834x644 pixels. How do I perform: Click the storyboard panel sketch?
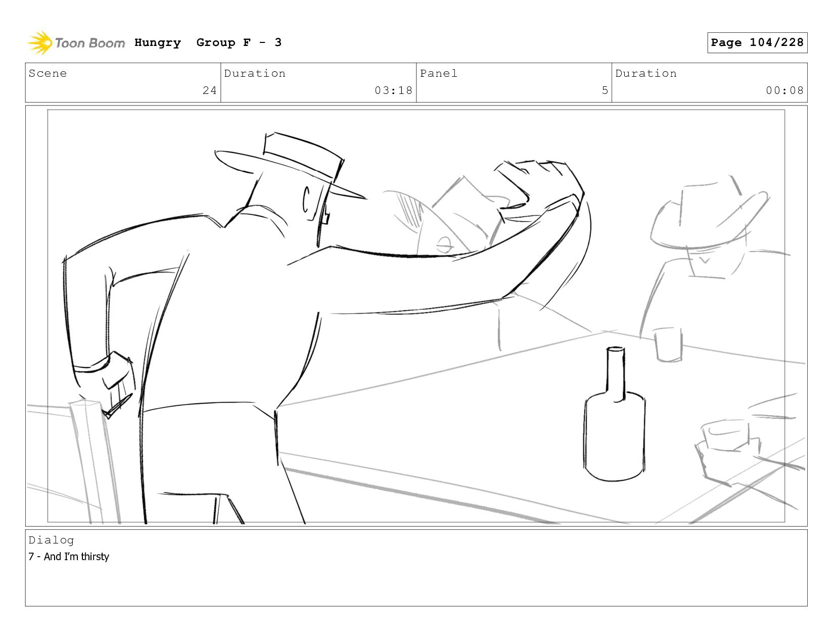pyautogui.click(x=416, y=316)
